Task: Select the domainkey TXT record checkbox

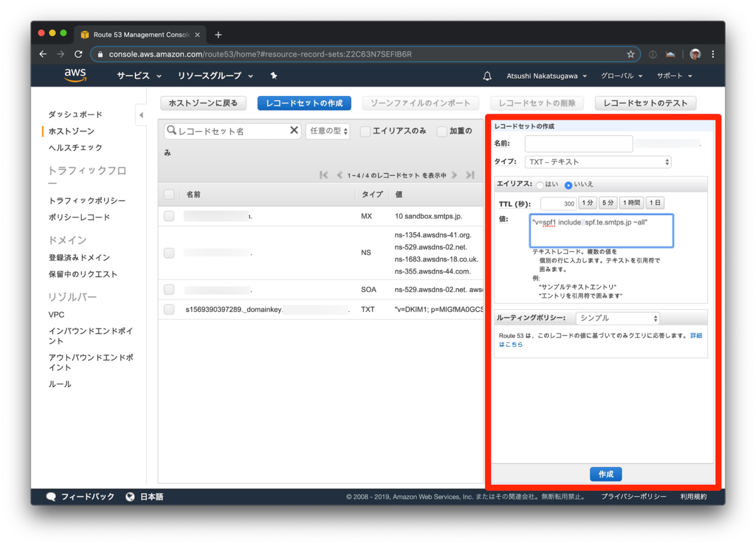Action: click(x=169, y=310)
